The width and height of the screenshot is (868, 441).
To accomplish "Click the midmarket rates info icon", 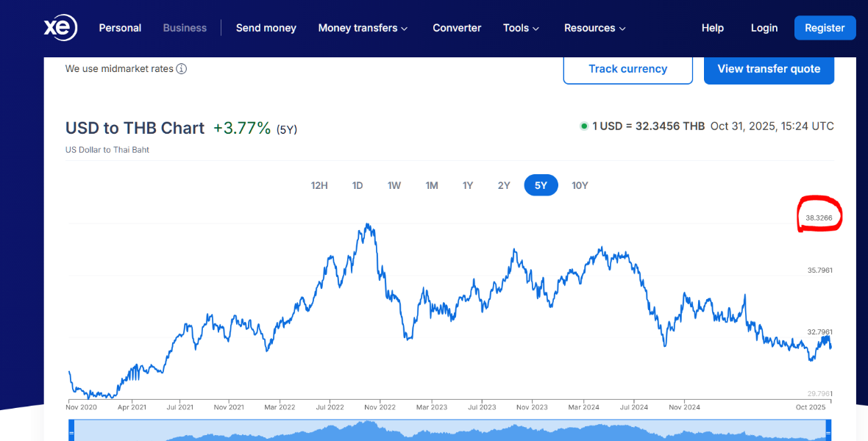I will [x=182, y=69].
